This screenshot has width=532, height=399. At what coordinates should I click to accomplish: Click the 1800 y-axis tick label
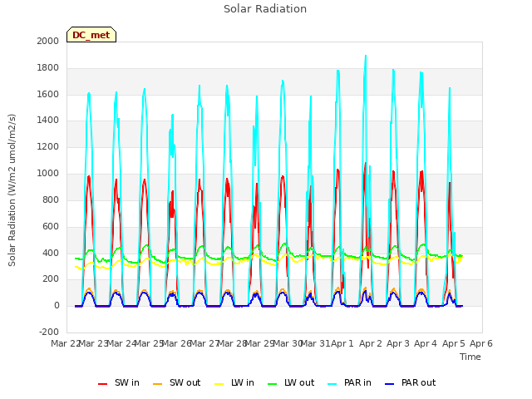click(x=48, y=68)
